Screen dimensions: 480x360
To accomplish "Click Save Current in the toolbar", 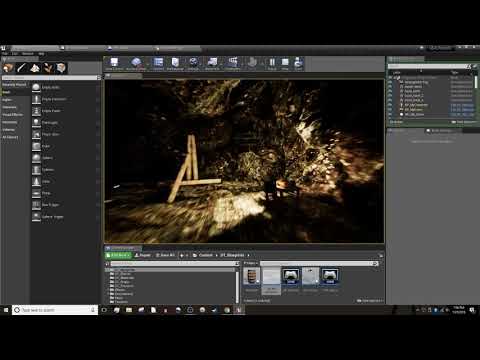I will click(x=114, y=63).
